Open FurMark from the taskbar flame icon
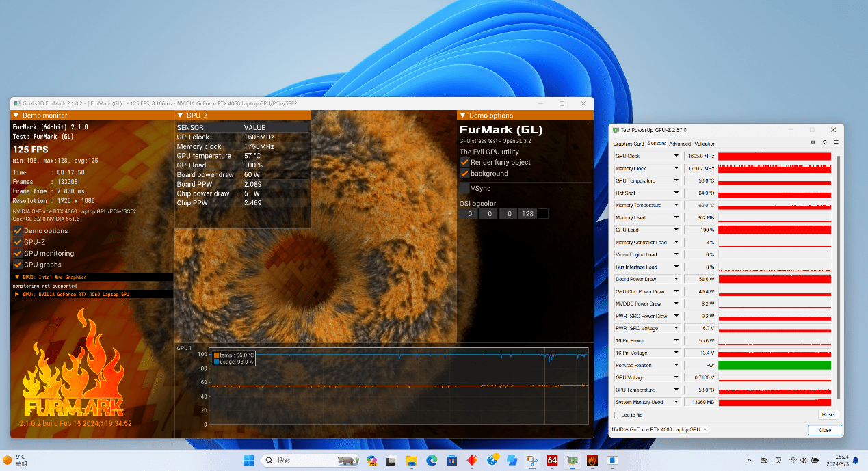The width and height of the screenshot is (868, 471). (x=592, y=461)
